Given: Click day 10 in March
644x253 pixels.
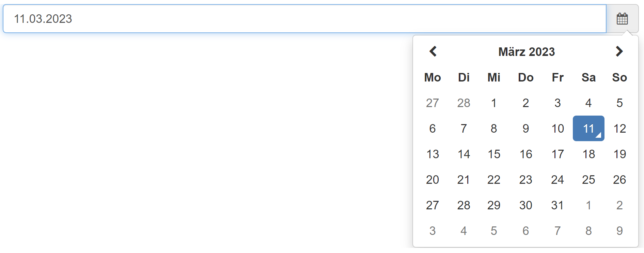Looking at the screenshot, I should coord(557,129).
